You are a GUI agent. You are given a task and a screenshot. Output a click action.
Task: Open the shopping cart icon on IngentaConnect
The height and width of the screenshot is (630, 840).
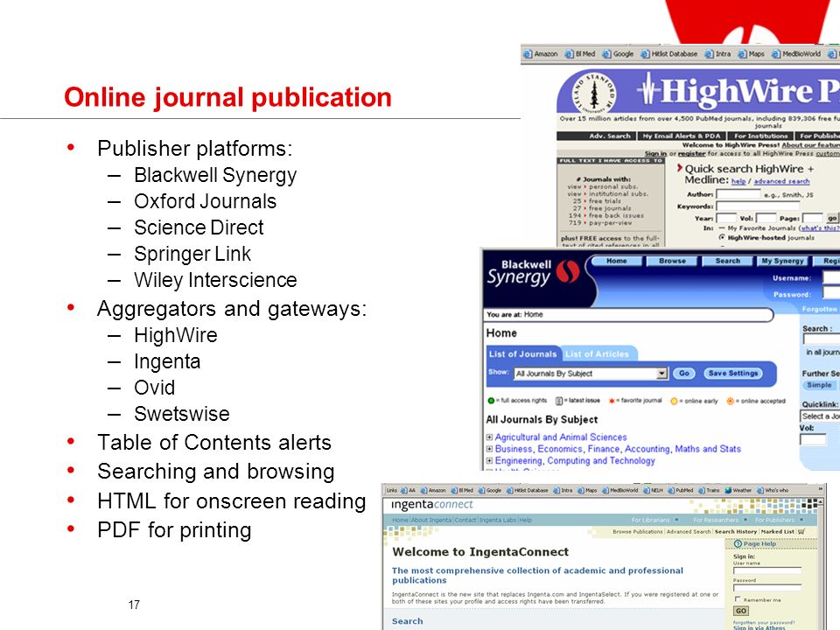[x=801, y=531]
